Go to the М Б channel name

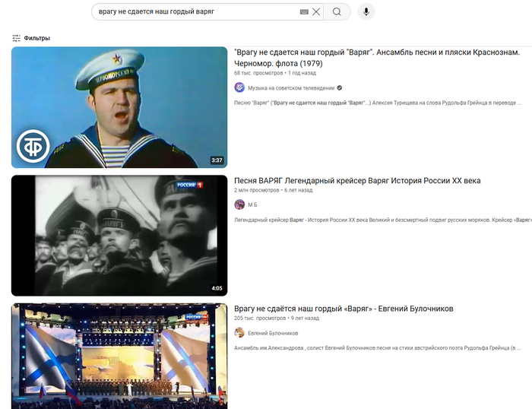pyautogui.click(x=252, y=204)
